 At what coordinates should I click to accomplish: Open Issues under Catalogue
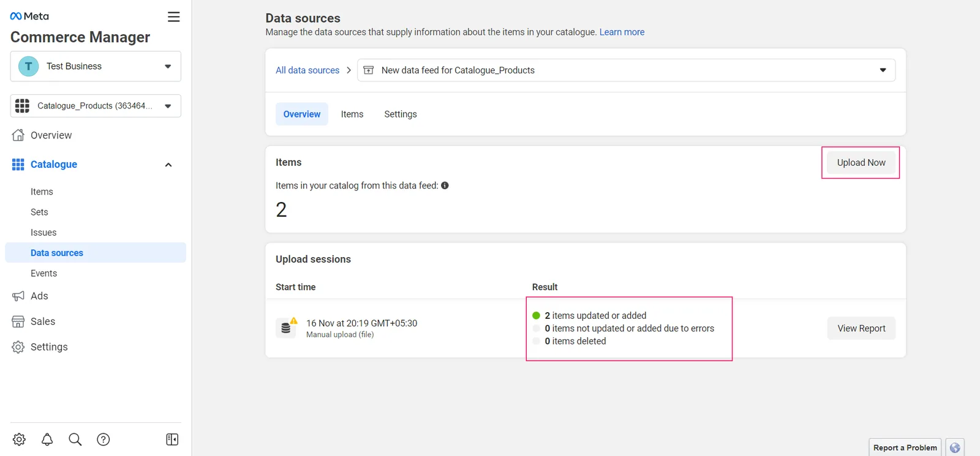tap(43, 233)
